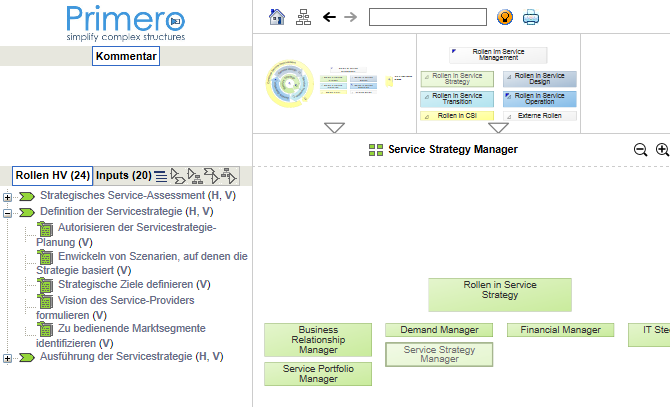Expand Ausführung der Servicestrategie node
Viewport: 670px width, 407px height.
8,358
